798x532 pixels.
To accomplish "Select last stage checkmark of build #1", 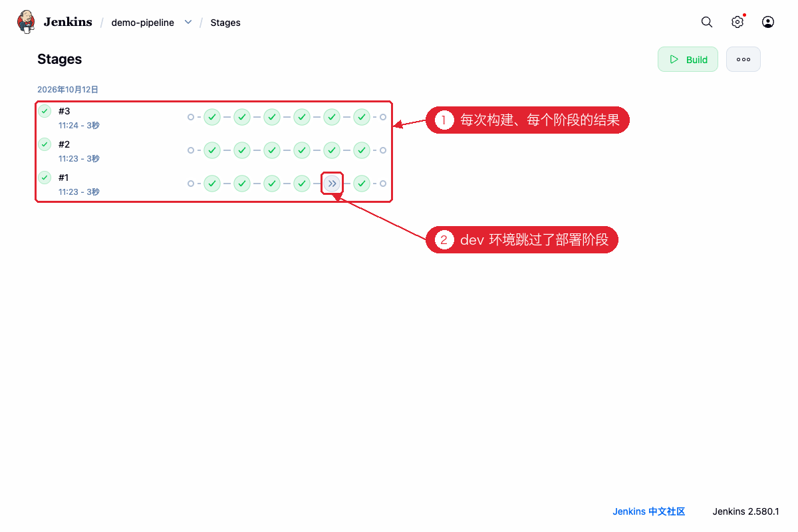I will (x=362, y=184).
